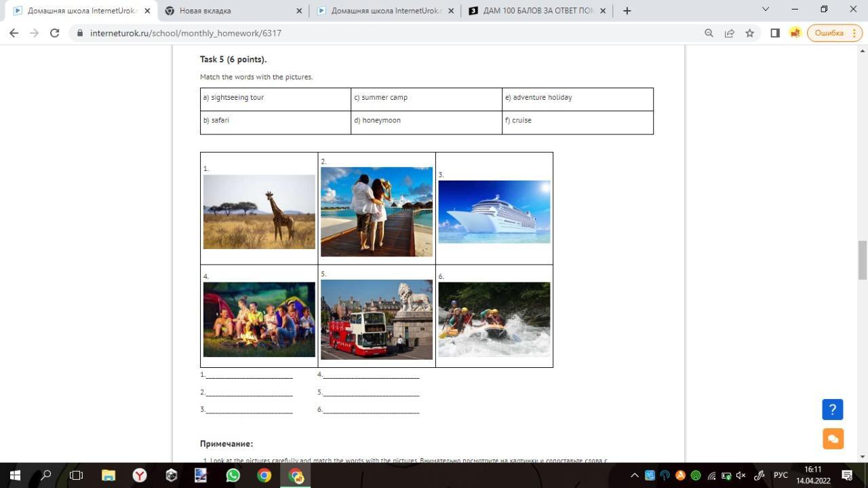Go back to the previous page

(14, 33)
